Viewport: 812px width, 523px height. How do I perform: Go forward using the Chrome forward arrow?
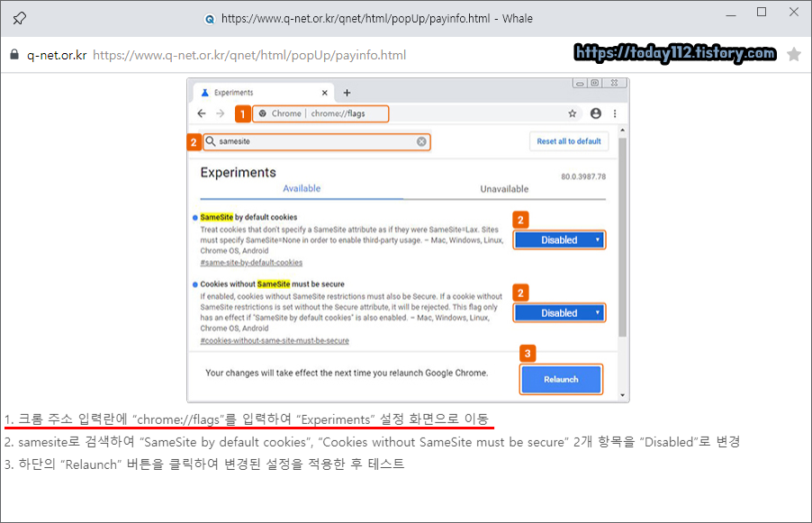pos(220,113)
